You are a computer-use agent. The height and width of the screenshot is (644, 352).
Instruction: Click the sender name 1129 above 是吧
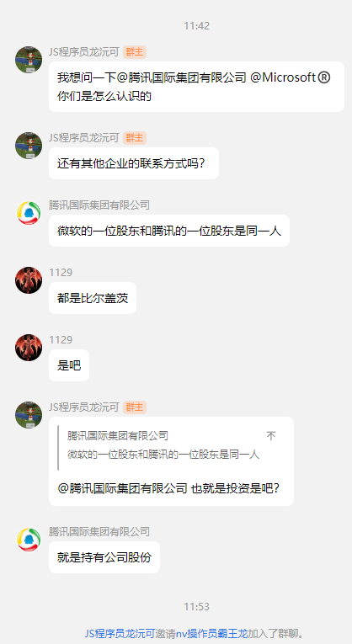click(61, 339)
